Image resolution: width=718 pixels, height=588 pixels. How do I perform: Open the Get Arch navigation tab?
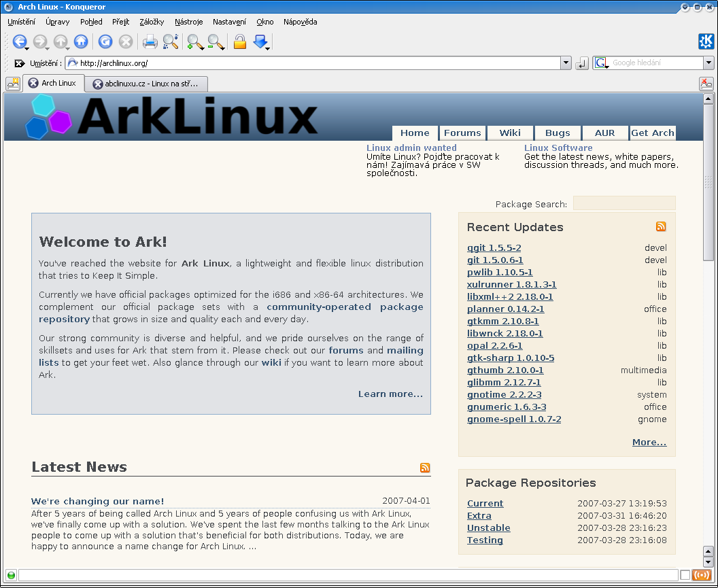(x=653, y=133)
